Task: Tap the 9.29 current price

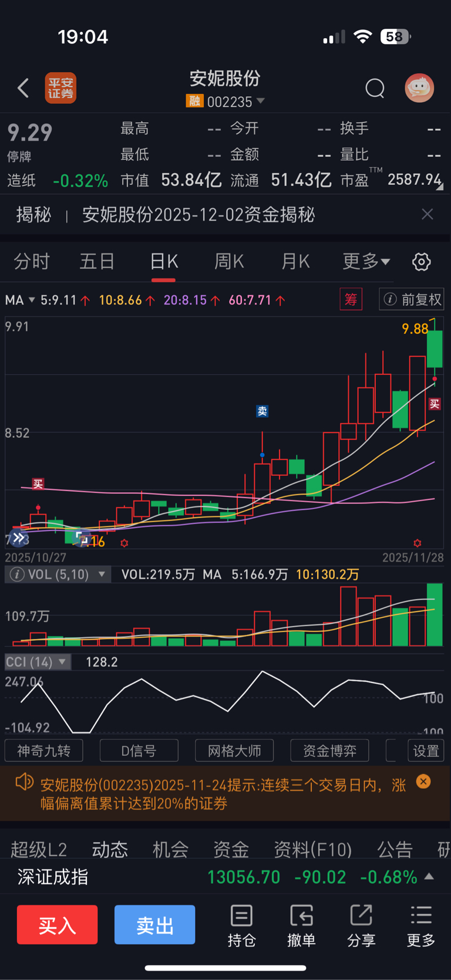Action: pyautogui.click(x=30, y=133)
